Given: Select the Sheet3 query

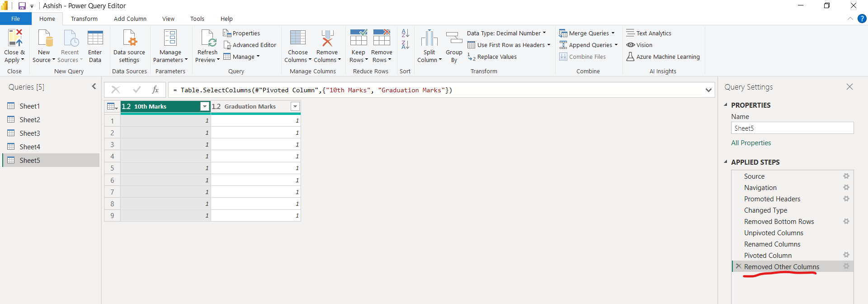Looking at the screenshot, I should [30, 133].
